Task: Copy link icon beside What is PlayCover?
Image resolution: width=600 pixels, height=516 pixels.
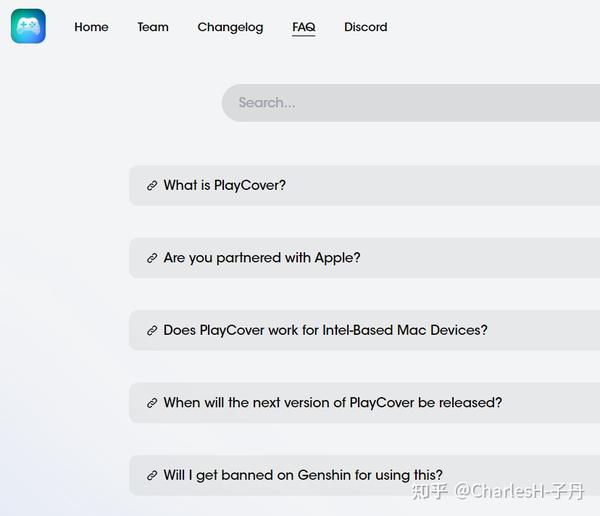Action: click(152, 186)
